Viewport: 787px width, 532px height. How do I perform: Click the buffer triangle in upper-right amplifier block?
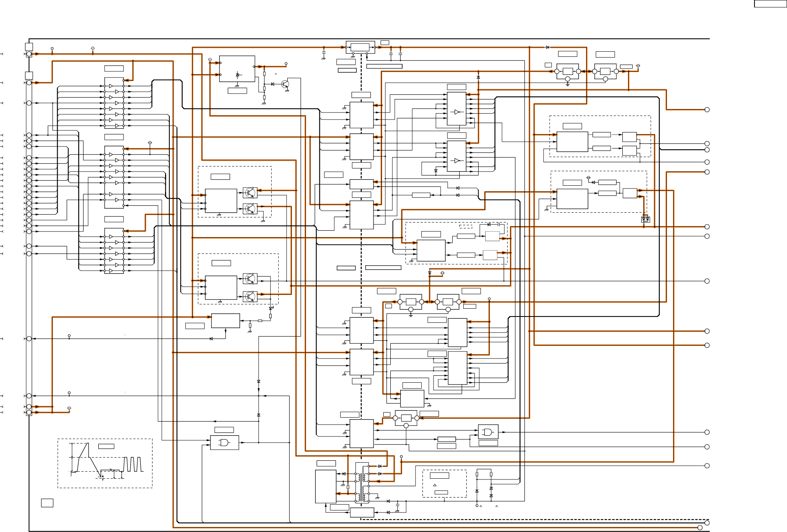[457, 112]
